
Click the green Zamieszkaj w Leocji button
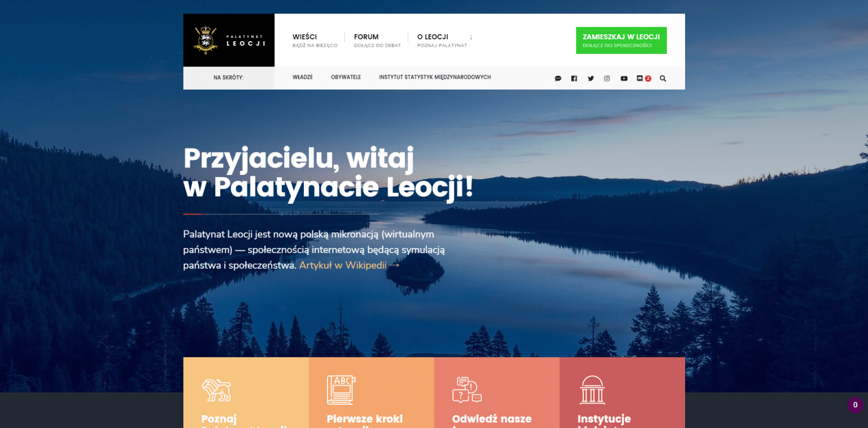621,41
